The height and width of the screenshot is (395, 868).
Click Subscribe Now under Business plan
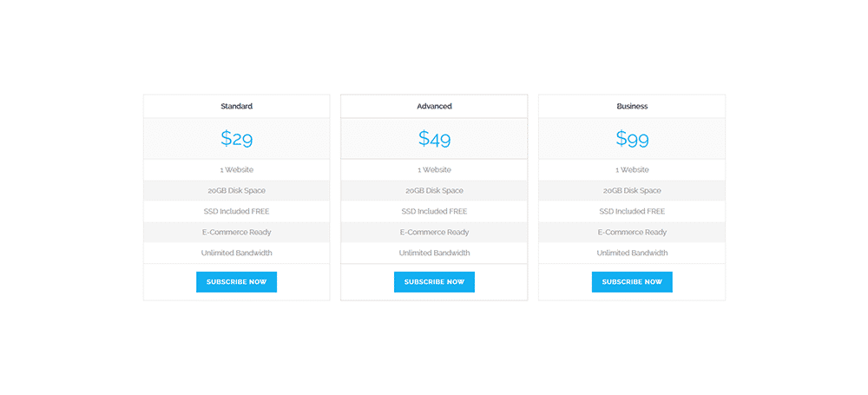click(632, 281)
